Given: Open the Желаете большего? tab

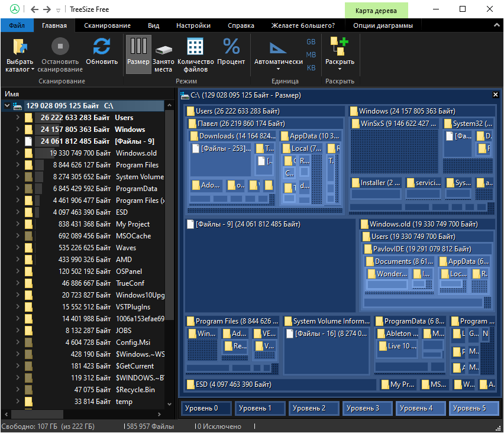Looking at the screenshot, I should point(303,25).
